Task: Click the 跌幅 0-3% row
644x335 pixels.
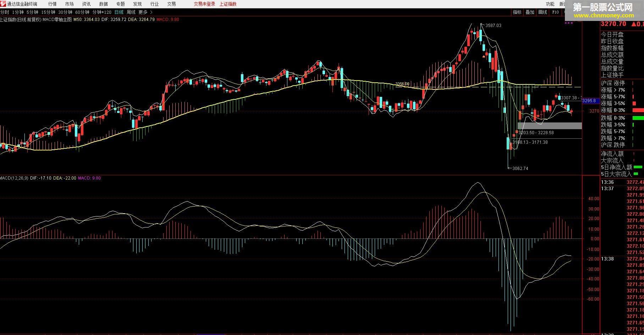Action: [622, 118]
